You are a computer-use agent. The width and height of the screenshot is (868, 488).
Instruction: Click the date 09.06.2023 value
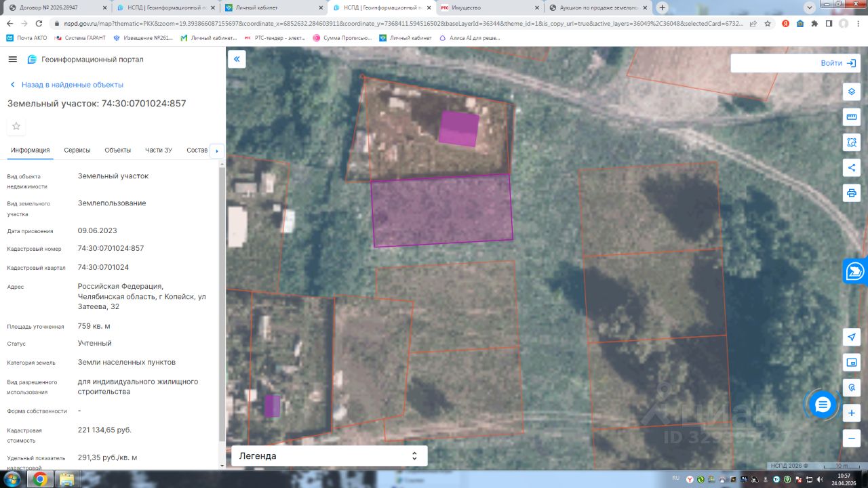[98, 230]
